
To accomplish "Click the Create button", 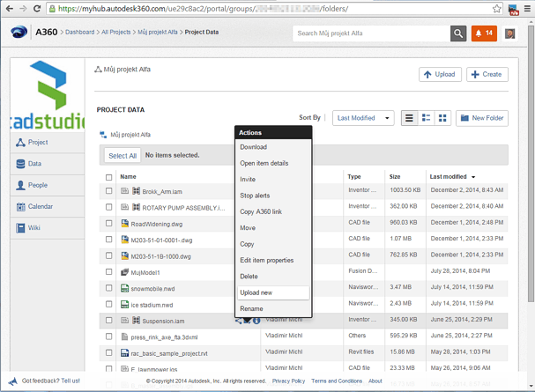I will click(x=487, y=74).
